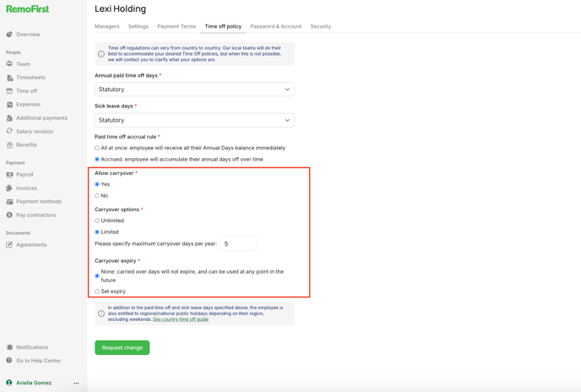Open Sick leave days dropdown

point(194,120)
